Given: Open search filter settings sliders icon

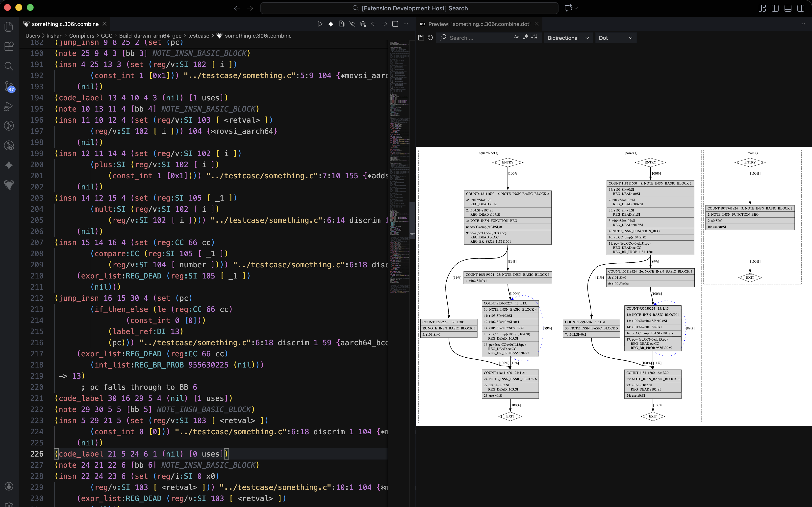Looking at the screenshot, I should tap(534, 37).
